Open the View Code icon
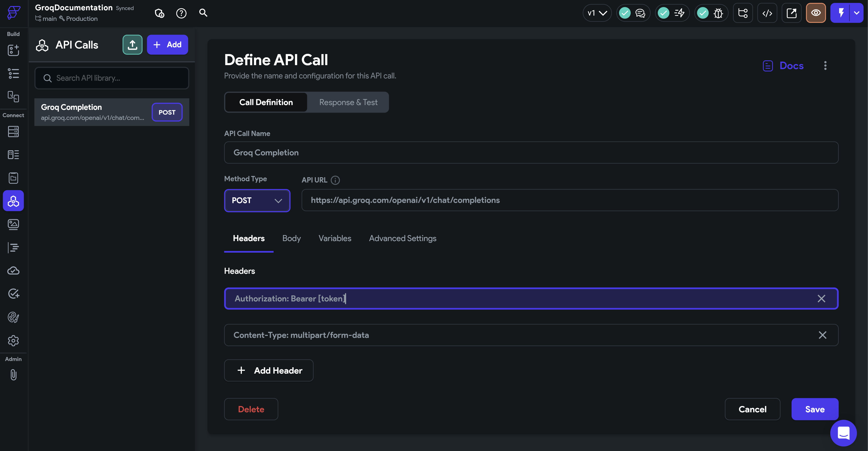This screenshot has height=451, width=868. (767, 13)
